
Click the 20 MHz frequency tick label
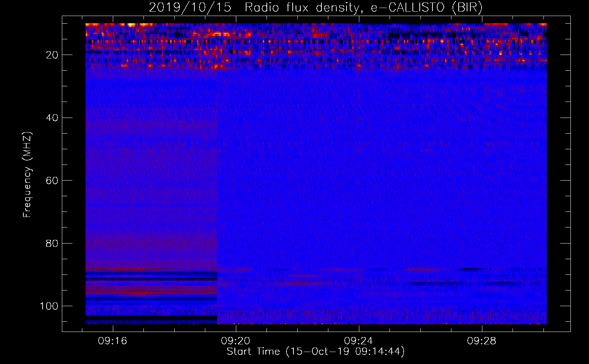pyautogui.click(x=52, y=55)
